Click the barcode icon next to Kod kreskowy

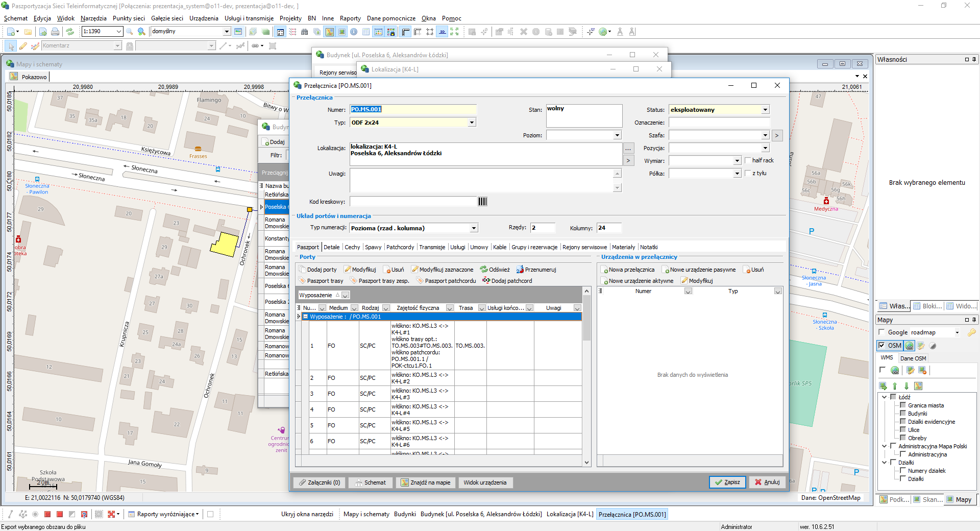pyautogui.click(x=482, y=202)
